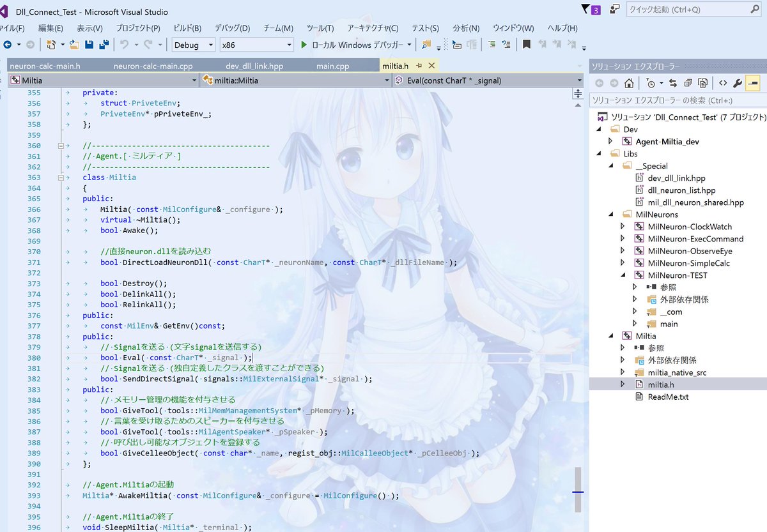Open the miltia::Miltia type dropdown
Image resolution: width=767 pixels, height=532 pixels.
point(295,80)
